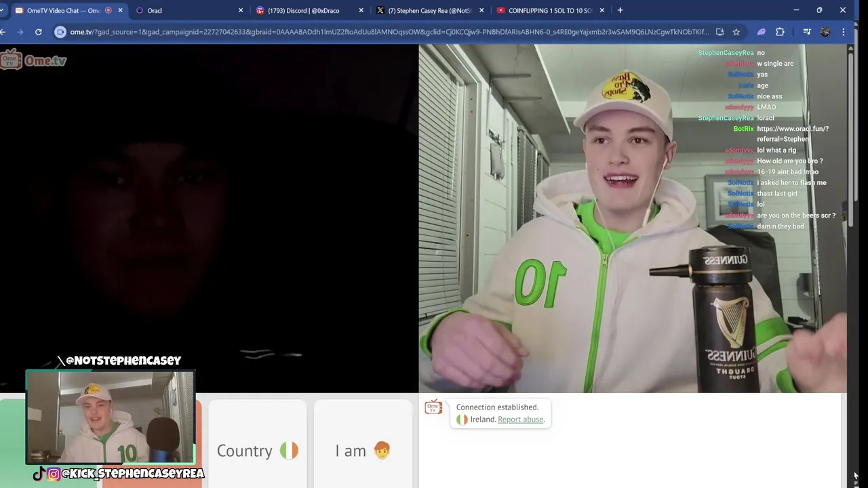
Task: Click the Report abuse link
Action: [x=520, y=420]
